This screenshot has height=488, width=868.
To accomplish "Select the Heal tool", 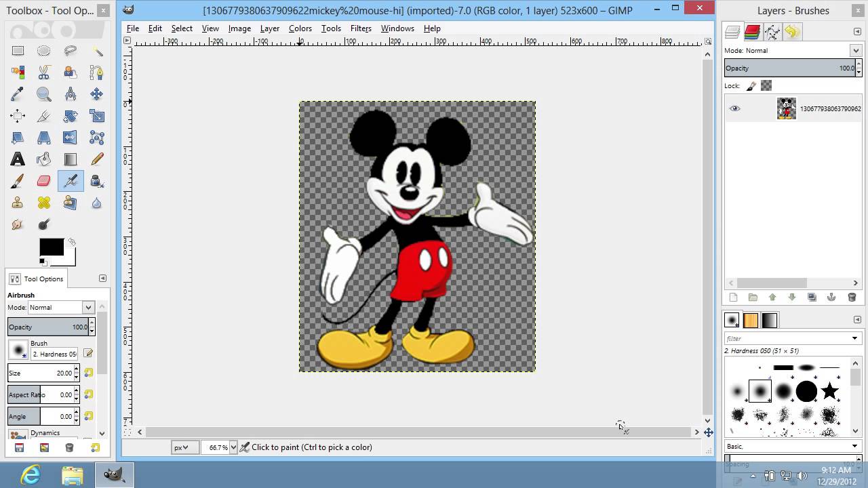I will coord(43,203).
